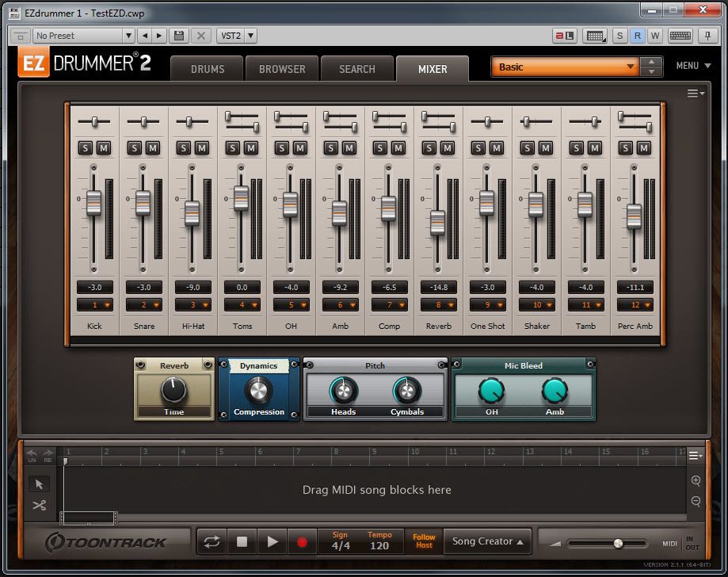
Task: Open the MENU button
Action: 692,66
